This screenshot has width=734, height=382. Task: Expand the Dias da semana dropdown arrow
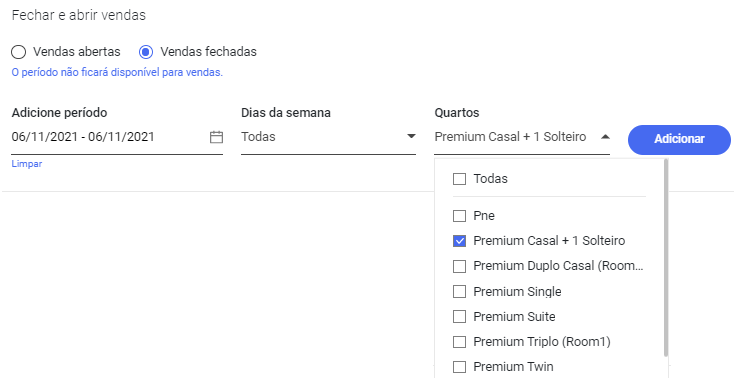(411, 136)
